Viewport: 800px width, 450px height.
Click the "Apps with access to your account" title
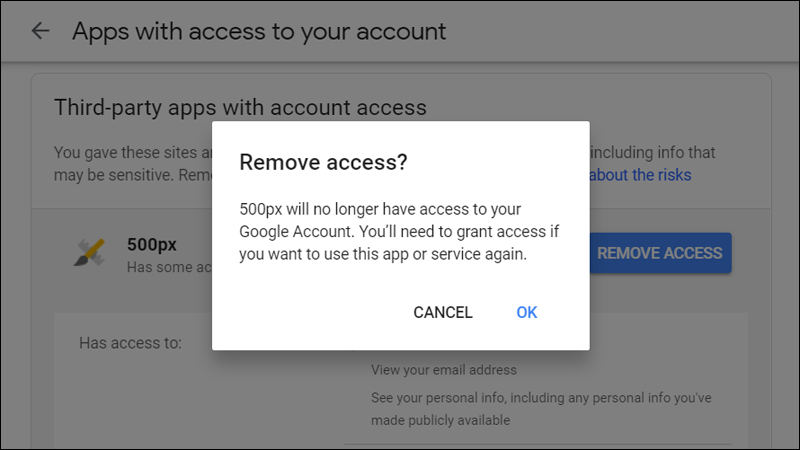(259, 31)
